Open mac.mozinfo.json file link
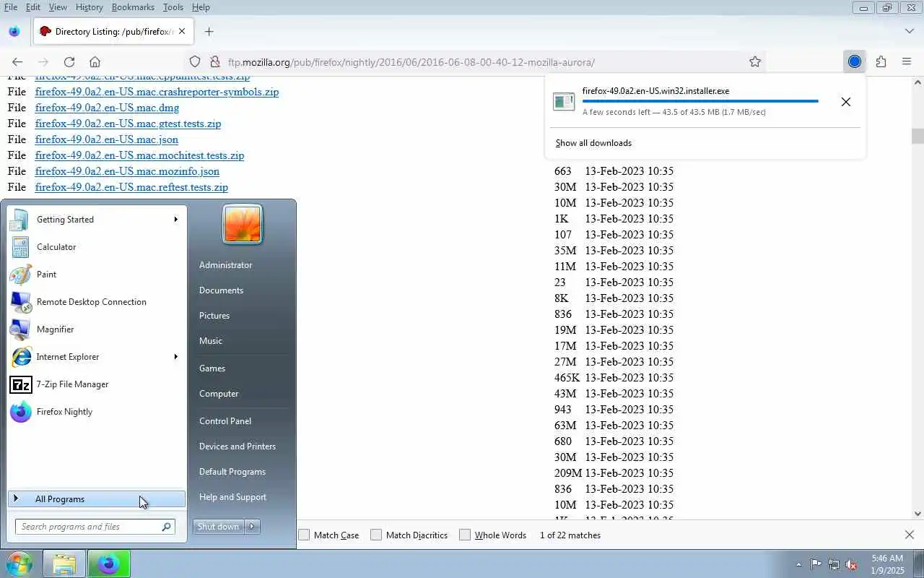The image size is (924, 578). 127,171
